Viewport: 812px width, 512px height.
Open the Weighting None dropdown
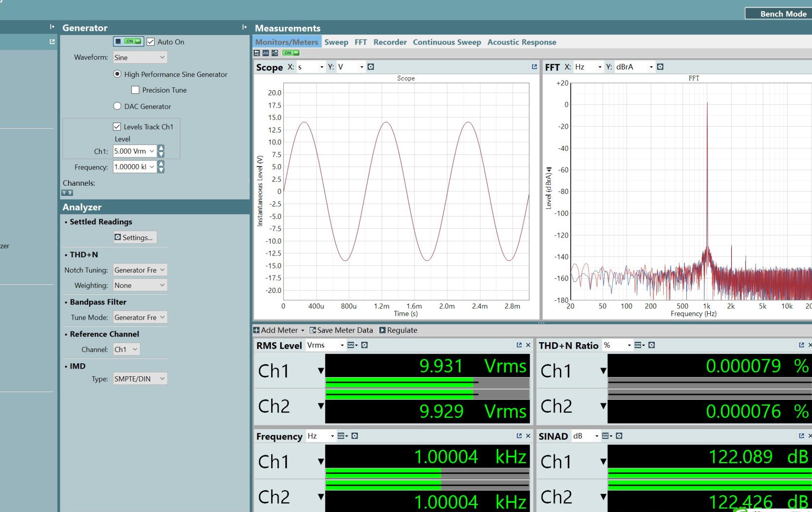[140, 285]
